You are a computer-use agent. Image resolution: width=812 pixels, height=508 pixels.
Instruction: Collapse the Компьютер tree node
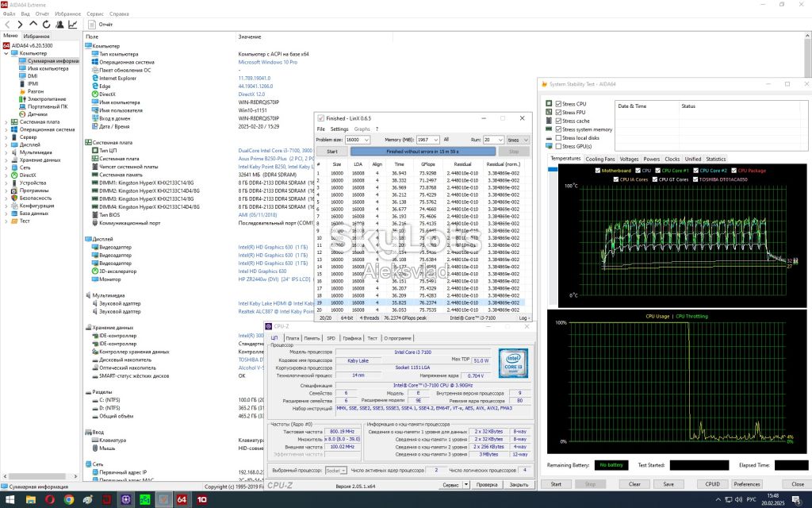pyautogui.click(x=6, y=53)
